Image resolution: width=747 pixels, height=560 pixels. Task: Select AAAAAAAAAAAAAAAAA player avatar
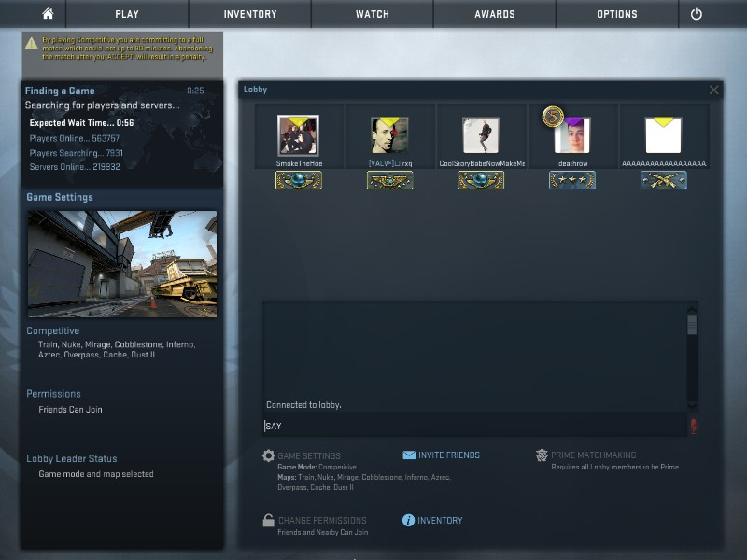664,135
